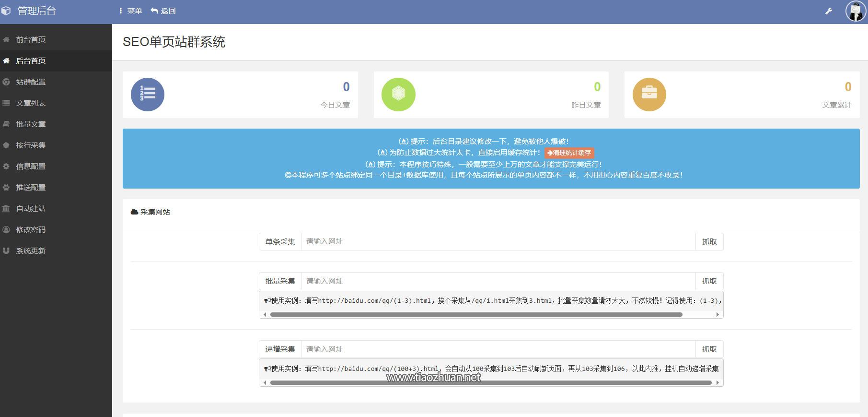Click the 返回 back link

click(x=163, y=11)
